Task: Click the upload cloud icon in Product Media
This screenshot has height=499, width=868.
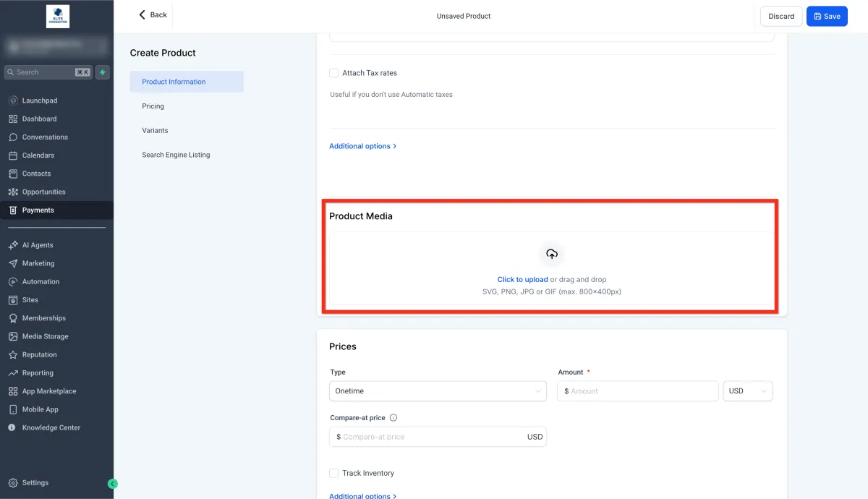Action: tap(552, 254)
